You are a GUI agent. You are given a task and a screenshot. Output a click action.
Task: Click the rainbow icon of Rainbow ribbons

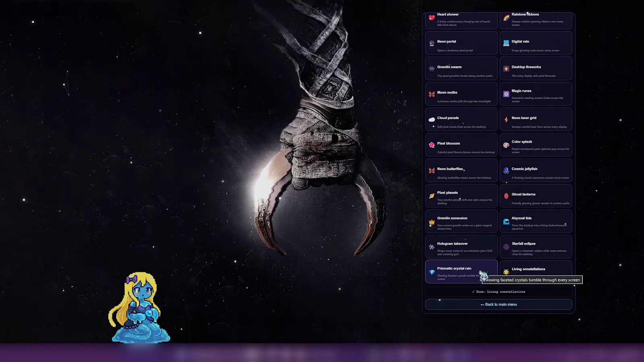coord(506,18)
